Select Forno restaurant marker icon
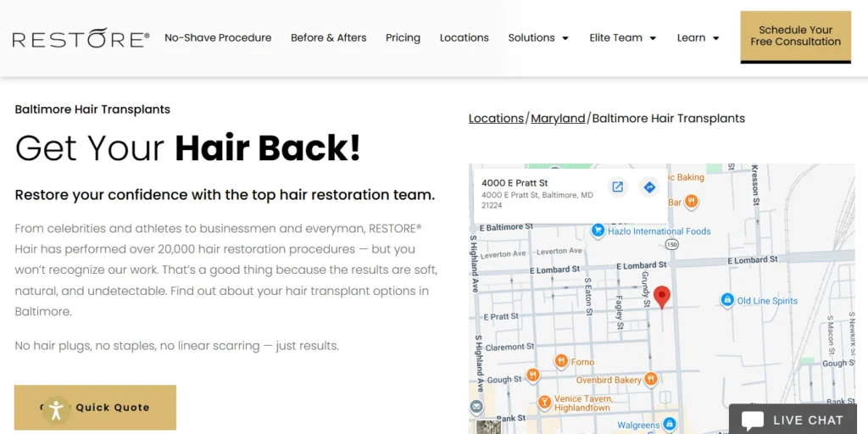 coord(561,362)
